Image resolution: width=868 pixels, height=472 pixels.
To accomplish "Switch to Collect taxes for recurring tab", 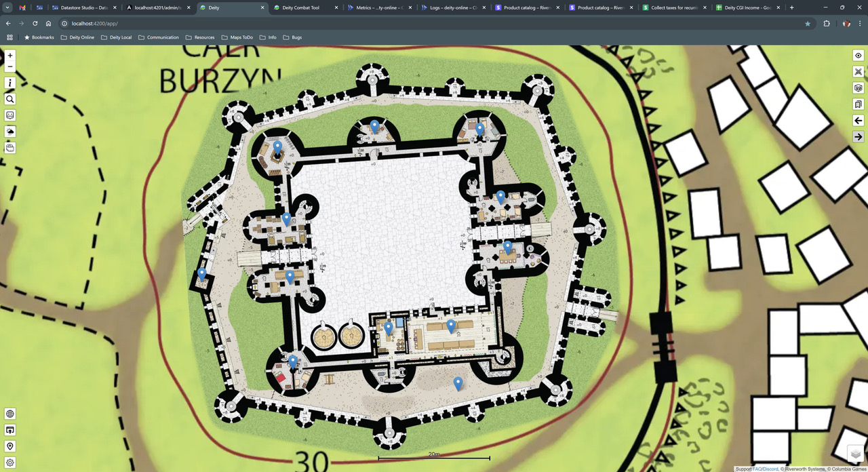I will point(674,7).
